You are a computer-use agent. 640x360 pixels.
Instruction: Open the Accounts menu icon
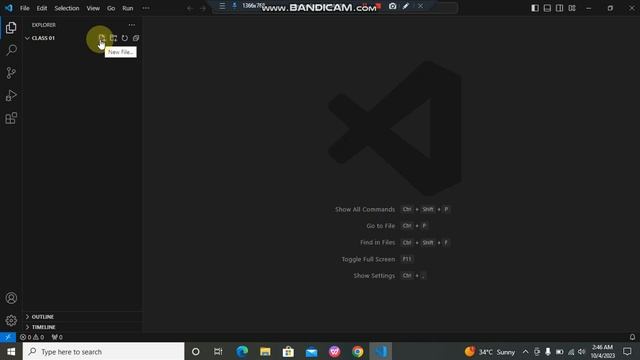pos(11,298)
